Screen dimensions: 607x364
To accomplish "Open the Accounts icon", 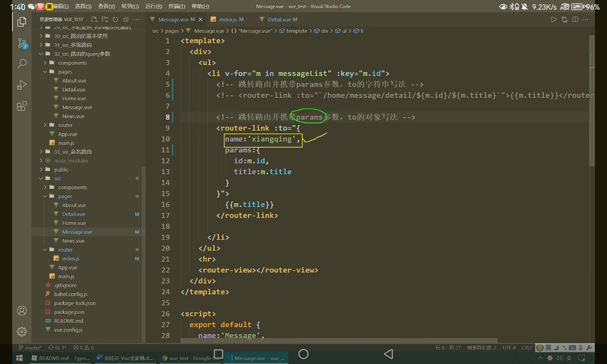I will (x=22, y=311).
